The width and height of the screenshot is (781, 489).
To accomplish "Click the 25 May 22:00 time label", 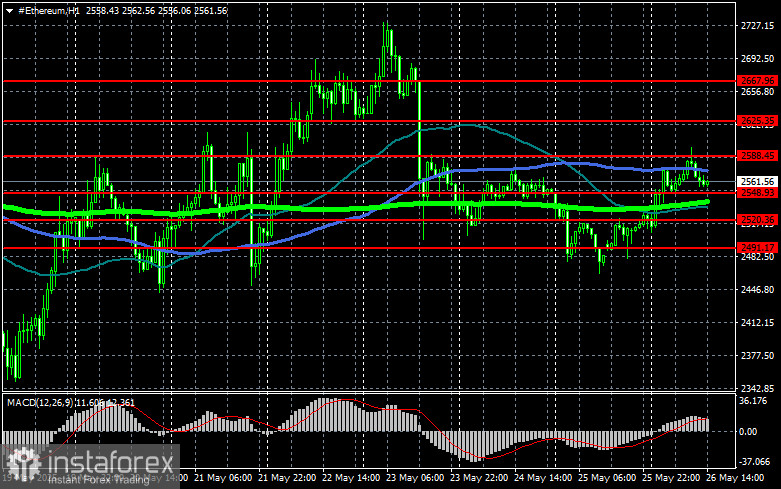I will point(671,478).
